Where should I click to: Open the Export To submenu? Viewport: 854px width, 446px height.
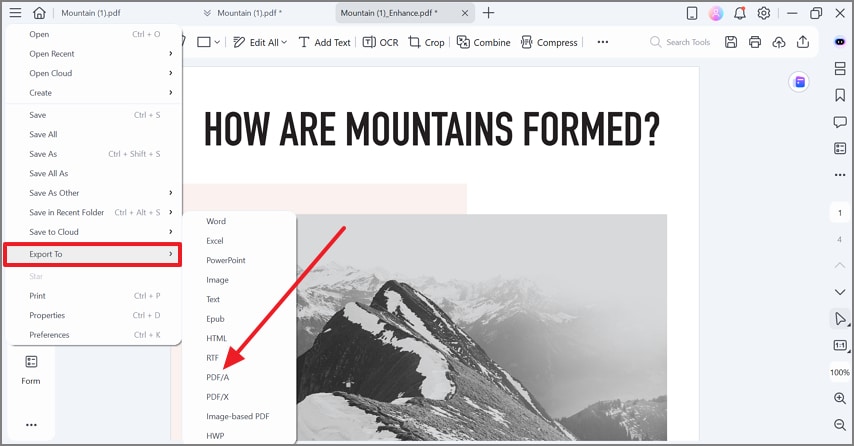(x=93, y=254)
